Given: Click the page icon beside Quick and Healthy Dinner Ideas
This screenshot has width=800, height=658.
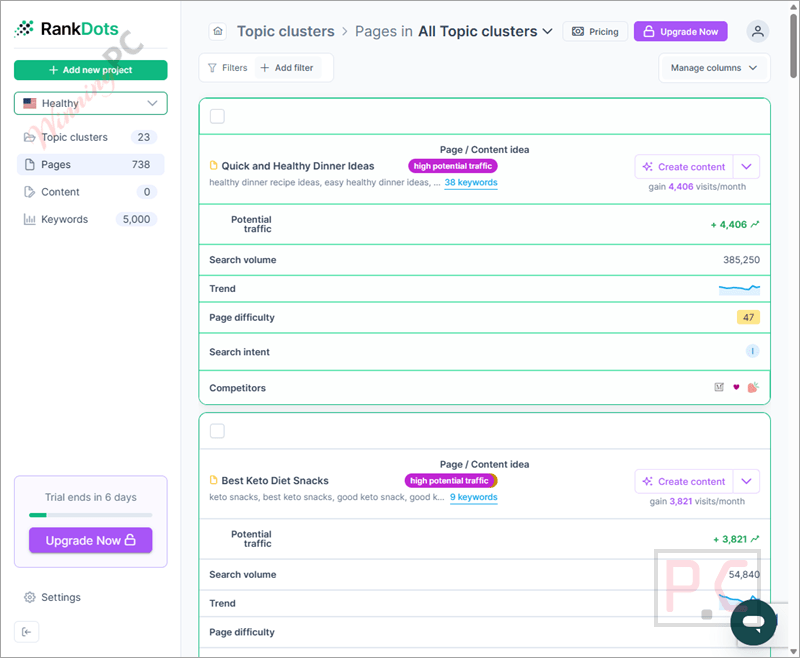Looking at the screenshot, I should pyautogui.click(x=214, y=166).
